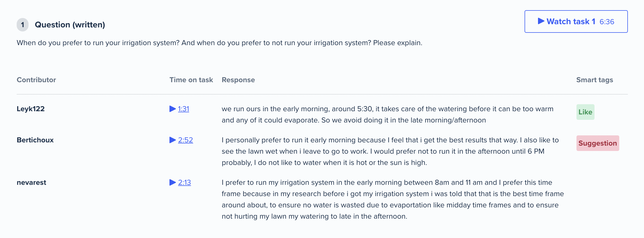Click the Question (written) heading
This screenshot has height=238, width=644.
point(70,25)
